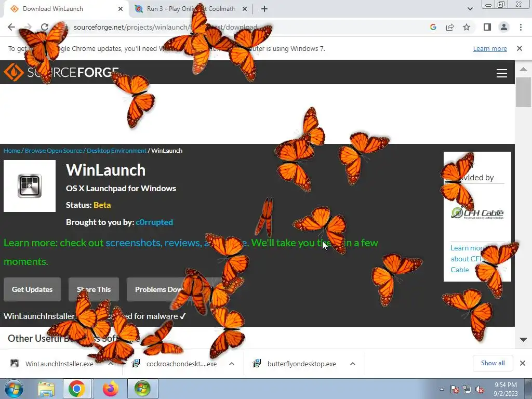
Task: Open a new browser tab
Action: click(x=264, y=9)
